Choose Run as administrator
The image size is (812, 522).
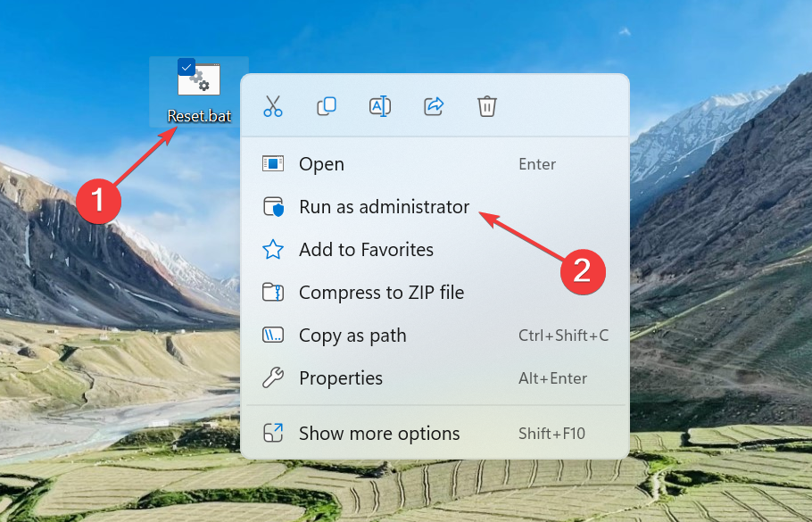435,207
